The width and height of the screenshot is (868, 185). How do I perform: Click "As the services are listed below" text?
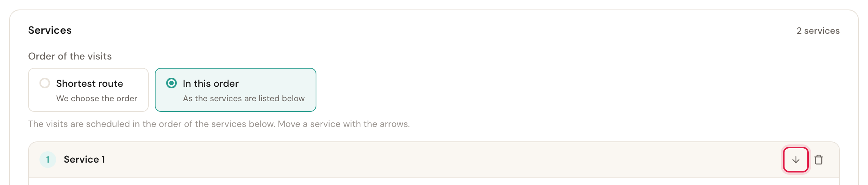coord(244,99)
